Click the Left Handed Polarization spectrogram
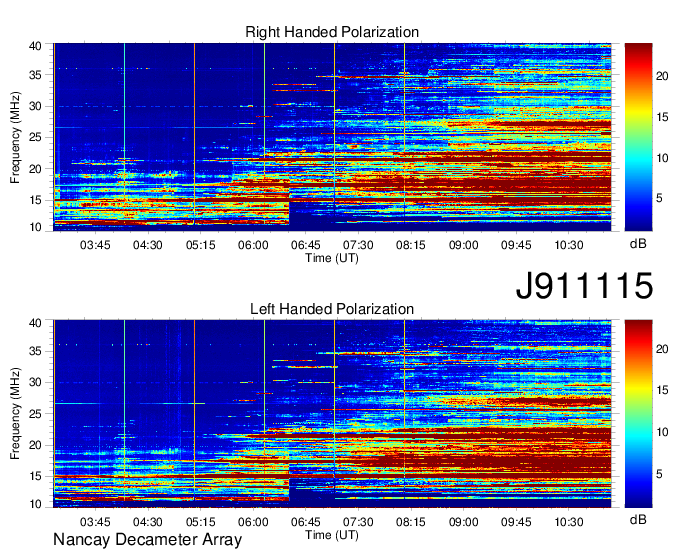 click(332, 414)
